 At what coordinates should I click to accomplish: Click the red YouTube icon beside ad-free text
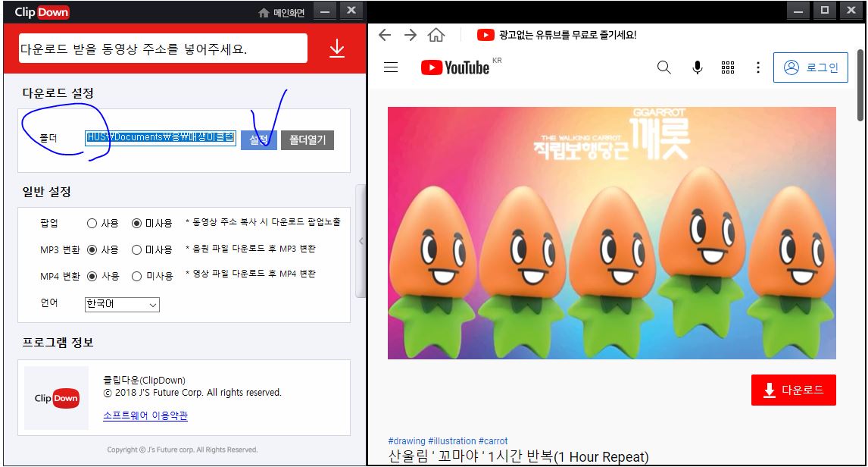click(x=486, y=35)
